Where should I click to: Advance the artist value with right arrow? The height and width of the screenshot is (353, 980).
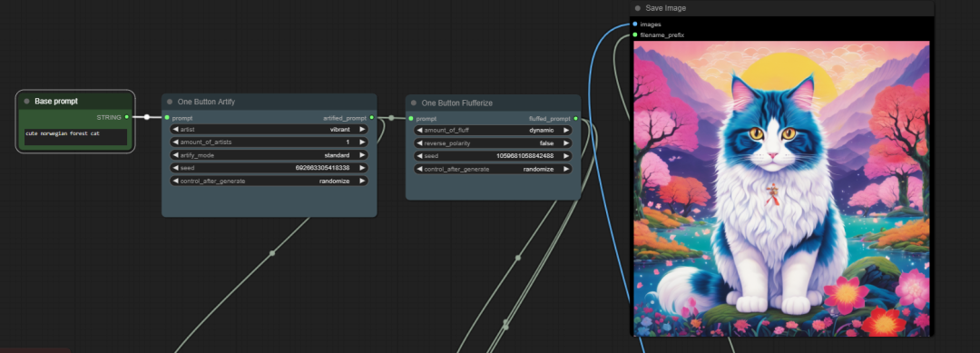tap(362, 130)
